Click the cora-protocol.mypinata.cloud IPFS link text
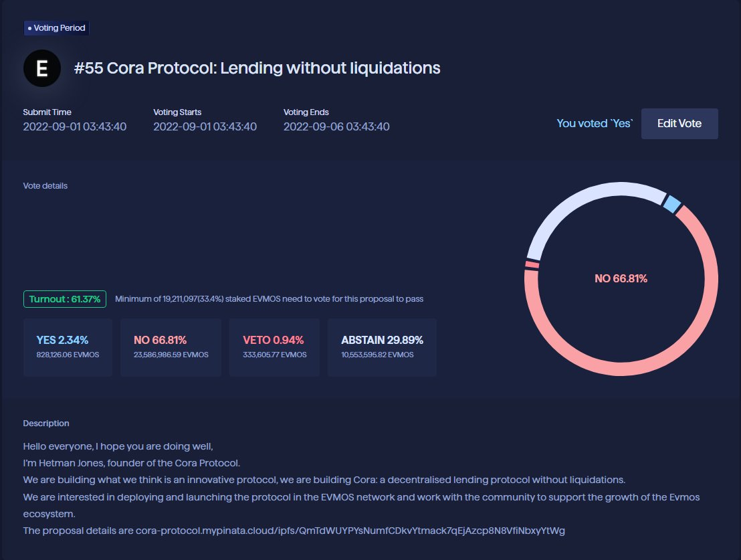Image resolution: width=741 pixels, height=560 pixels. tap(350, 531)
